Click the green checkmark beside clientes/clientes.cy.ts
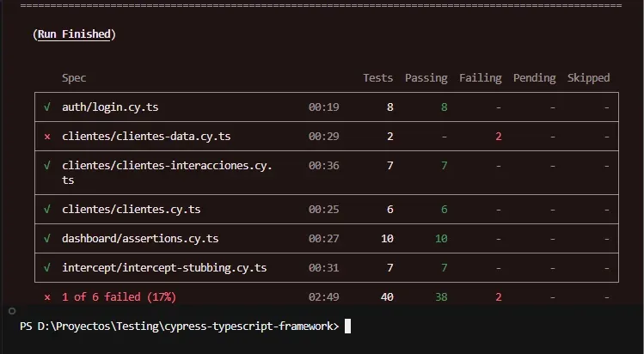 [x=47, y=209]
